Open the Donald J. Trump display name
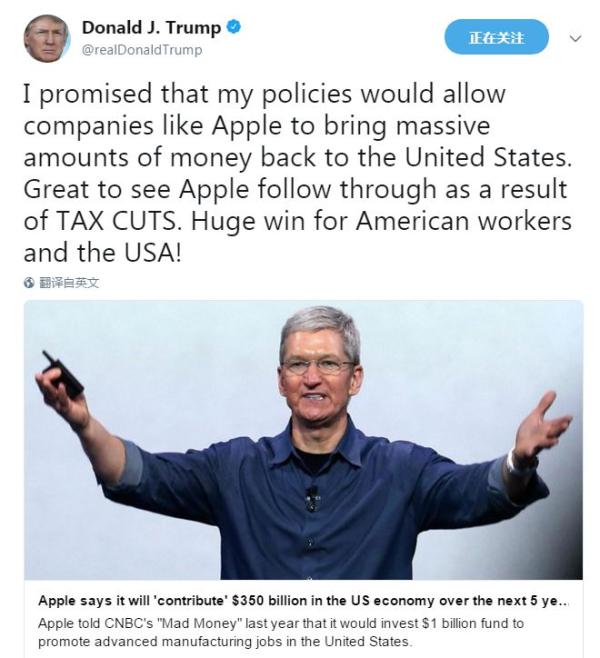600x658 pixels. 151,28
